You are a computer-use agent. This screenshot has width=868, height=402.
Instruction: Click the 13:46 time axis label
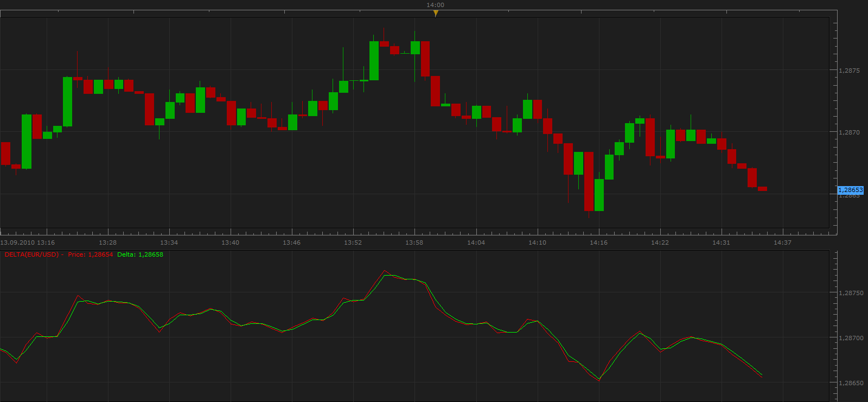[291, 243]
